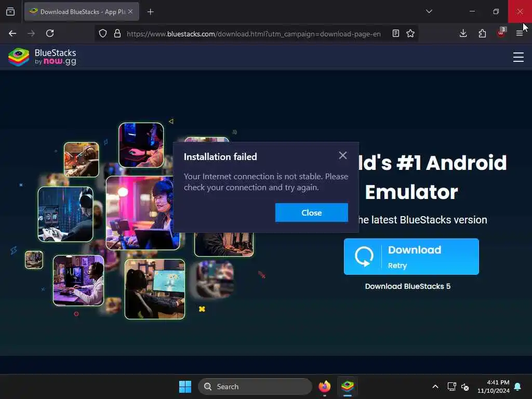Show hidden system tray icons
The height and width of the screenshot is (399, 532).
[x=435, y=387]
